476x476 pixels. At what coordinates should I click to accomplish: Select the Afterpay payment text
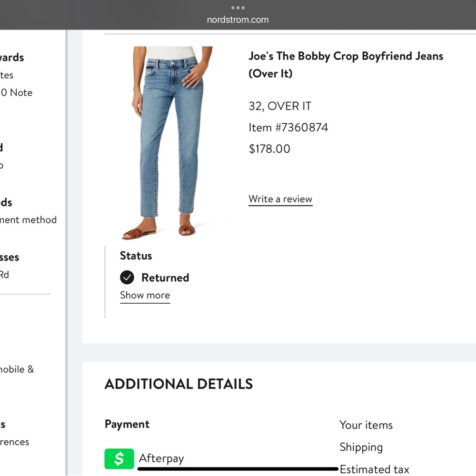click(x=161, y=458)
